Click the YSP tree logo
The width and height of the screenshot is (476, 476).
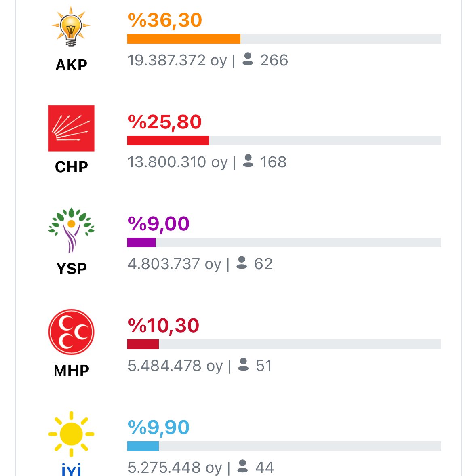pos(72,230)
